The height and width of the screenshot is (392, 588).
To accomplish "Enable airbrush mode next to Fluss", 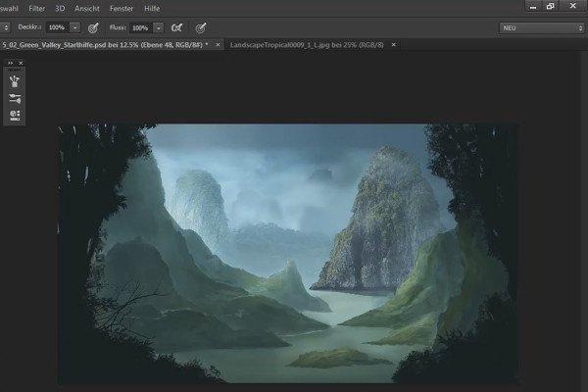I will coord(176,27).
